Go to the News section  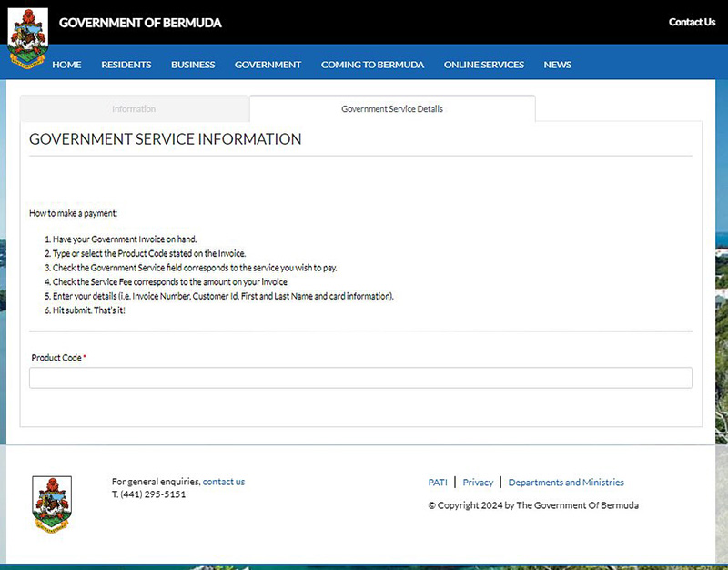[557, 65]
